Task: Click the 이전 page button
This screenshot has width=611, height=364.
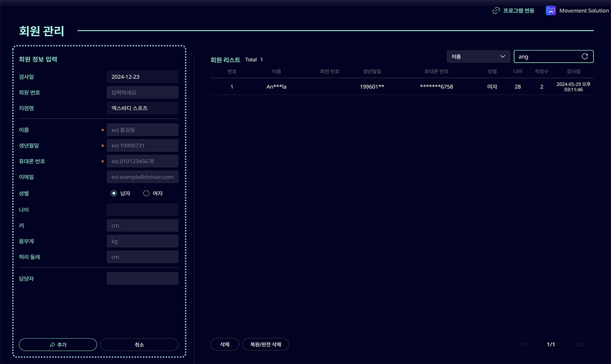Action: [523, 345]
